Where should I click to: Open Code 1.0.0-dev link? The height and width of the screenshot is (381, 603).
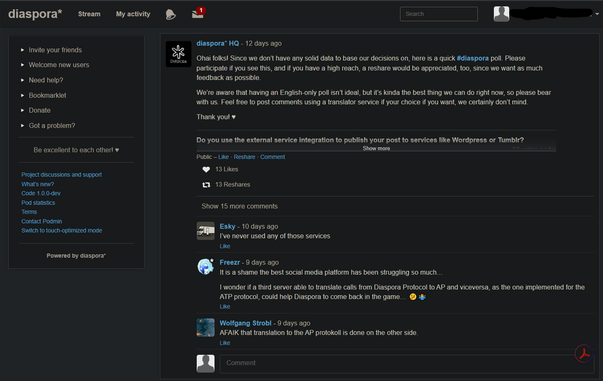click(x=41, y=193)
